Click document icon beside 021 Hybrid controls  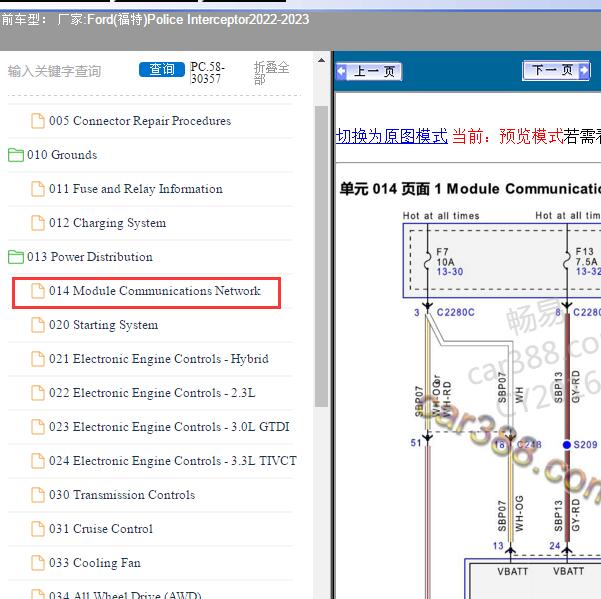(38, 359)
